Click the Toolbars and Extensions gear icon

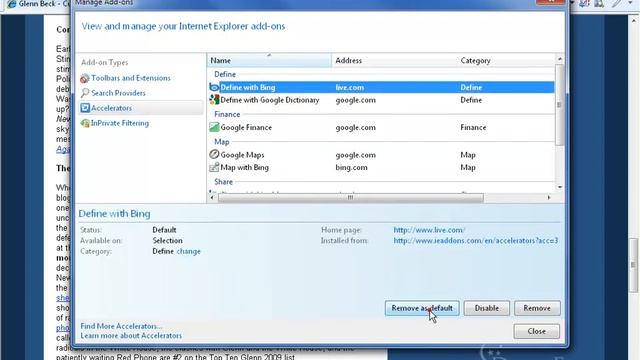[84, 78]
